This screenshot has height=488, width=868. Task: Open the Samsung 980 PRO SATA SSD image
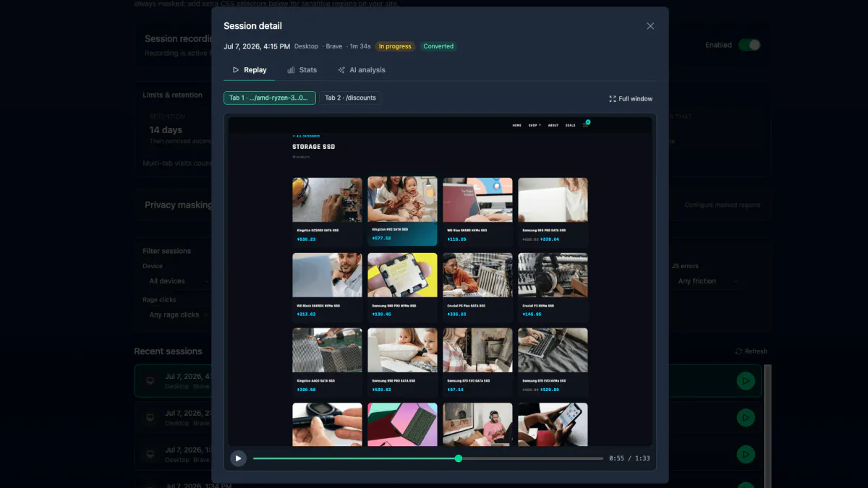coord(553,200)
